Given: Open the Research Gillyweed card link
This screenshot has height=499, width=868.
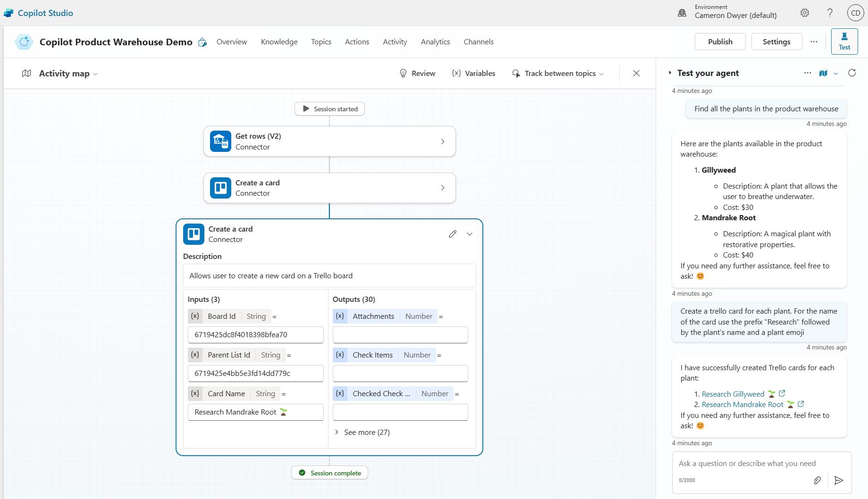Looking at the screenshot, I should pyautogui.click(x=733, y=394).
